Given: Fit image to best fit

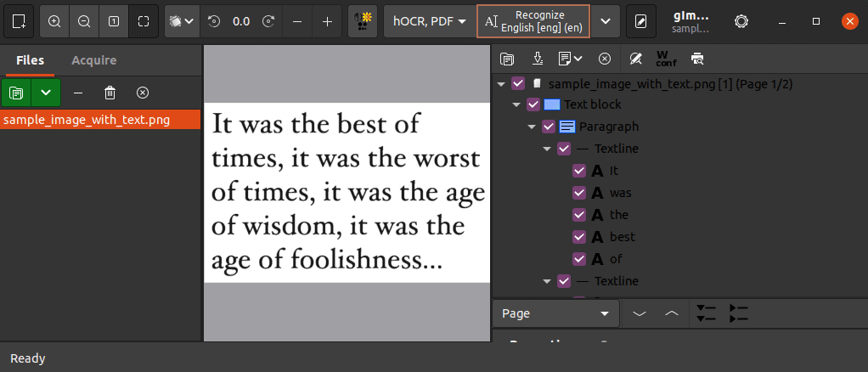Looking at the screenshot, I should [144, 21].
